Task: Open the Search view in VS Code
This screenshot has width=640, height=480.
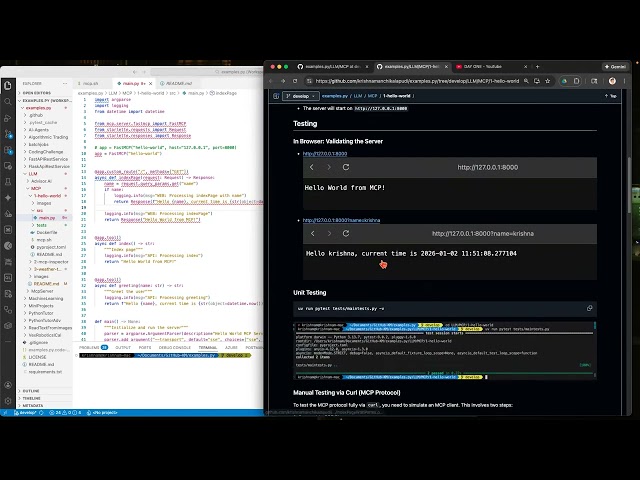Action: pyautogui.click(x=8, y=102)
